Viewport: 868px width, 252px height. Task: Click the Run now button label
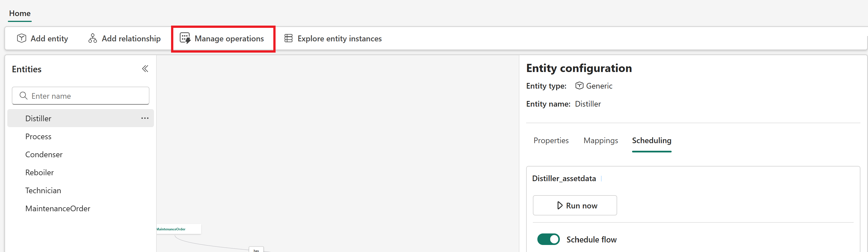point(581,205)
